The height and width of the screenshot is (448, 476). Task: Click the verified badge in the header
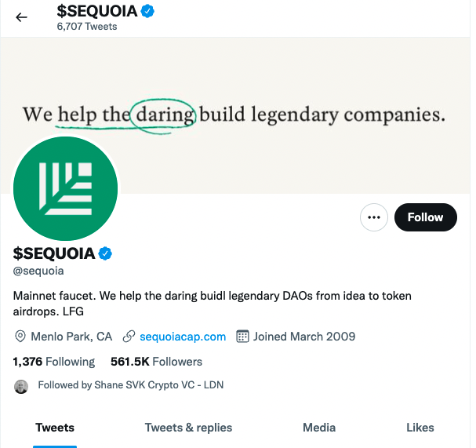pos(147,11)
